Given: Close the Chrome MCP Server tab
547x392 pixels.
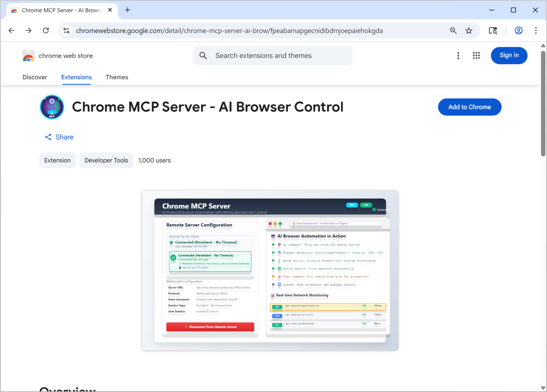Looking at the screenshot, I should tap(110, 10).
